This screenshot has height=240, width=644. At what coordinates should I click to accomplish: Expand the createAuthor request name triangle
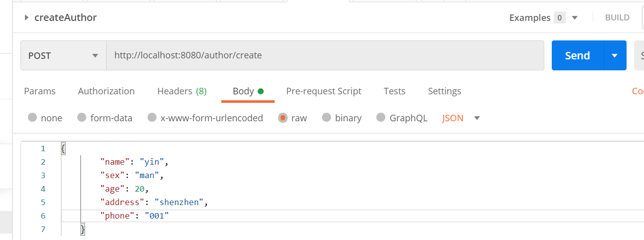pos(26,18)
